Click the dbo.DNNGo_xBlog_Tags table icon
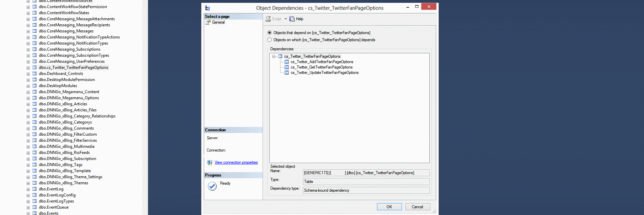 (34, 165)
